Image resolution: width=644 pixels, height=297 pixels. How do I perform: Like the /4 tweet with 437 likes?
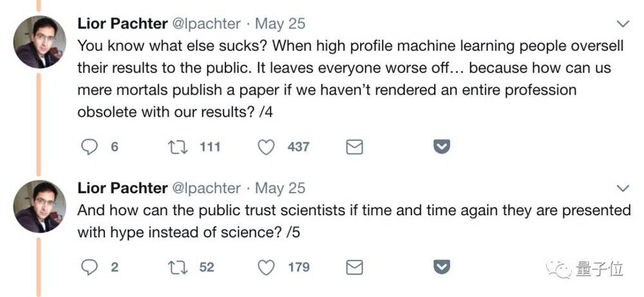click(x=266, y=147)
